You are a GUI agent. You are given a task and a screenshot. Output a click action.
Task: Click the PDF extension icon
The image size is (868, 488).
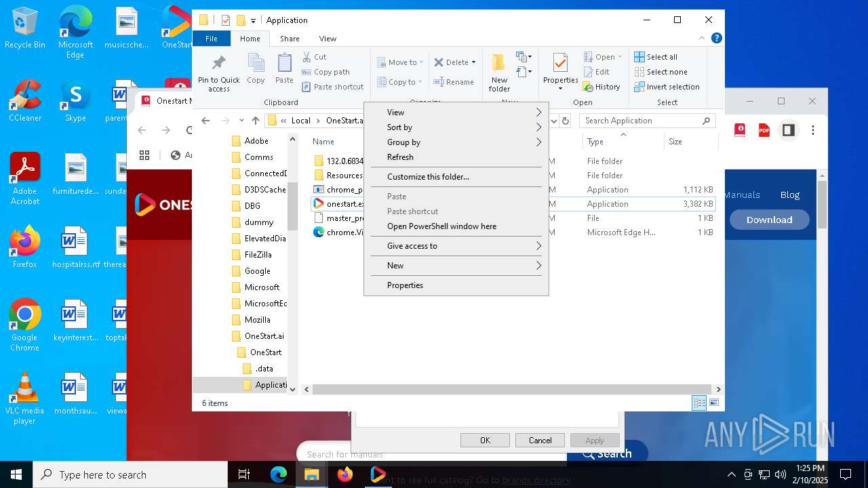point(764,130)
